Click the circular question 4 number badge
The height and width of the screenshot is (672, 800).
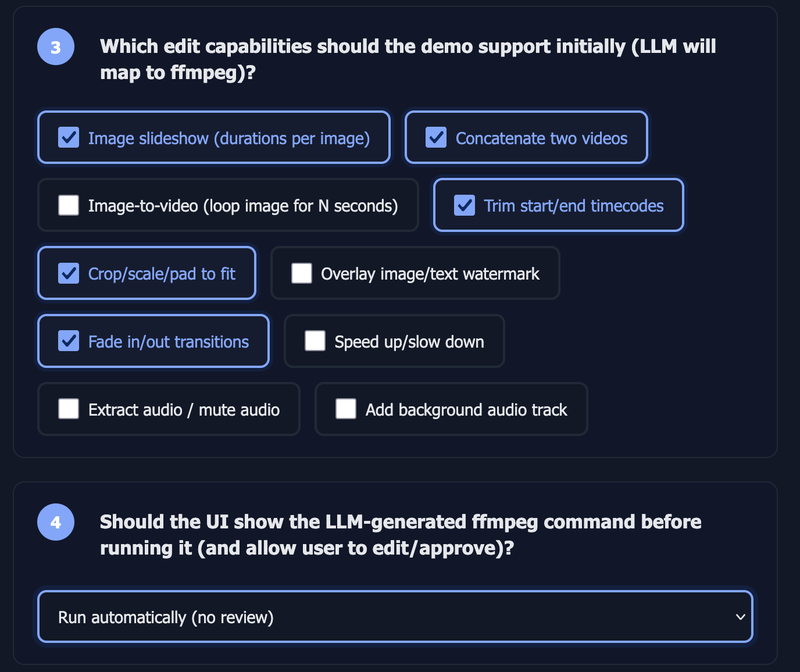55,522
